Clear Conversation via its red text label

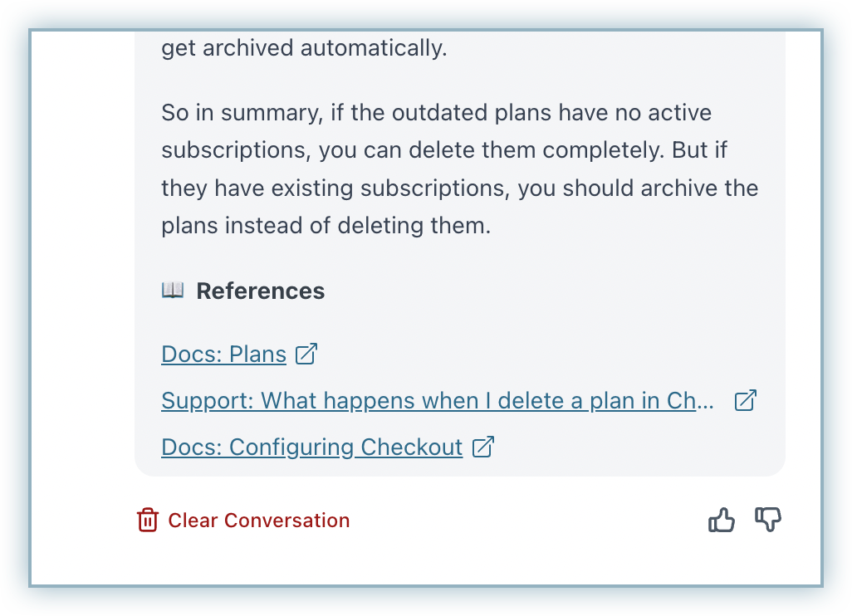(258, 521)
